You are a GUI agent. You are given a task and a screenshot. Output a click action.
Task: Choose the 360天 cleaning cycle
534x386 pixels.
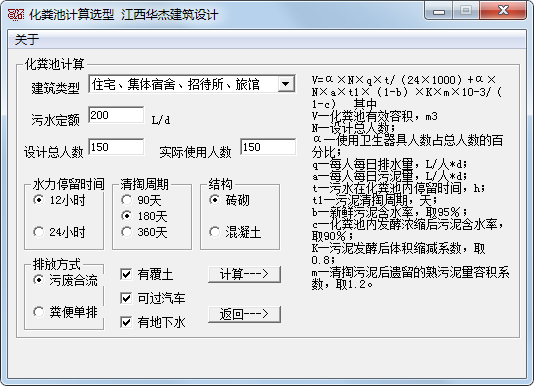point(144,232)
